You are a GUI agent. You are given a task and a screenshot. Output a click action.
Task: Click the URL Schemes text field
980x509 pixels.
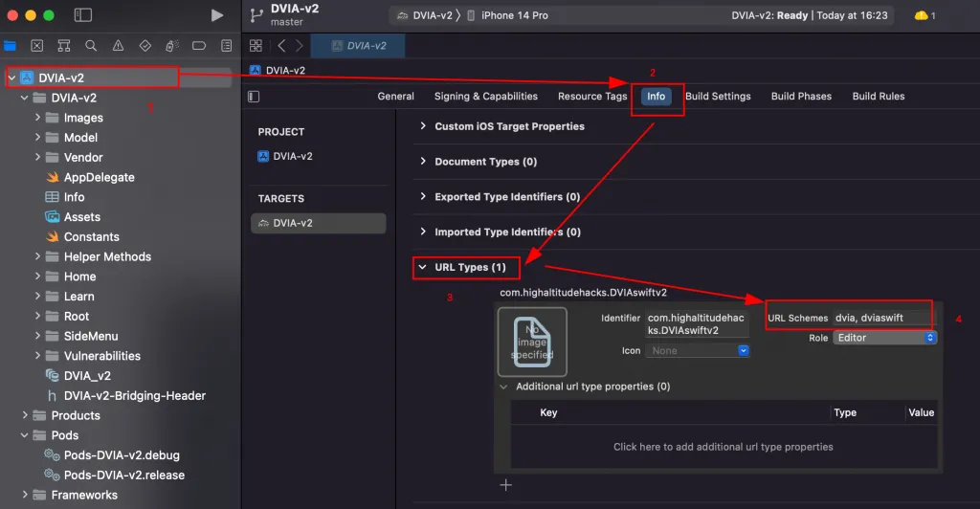click(880, 318)
